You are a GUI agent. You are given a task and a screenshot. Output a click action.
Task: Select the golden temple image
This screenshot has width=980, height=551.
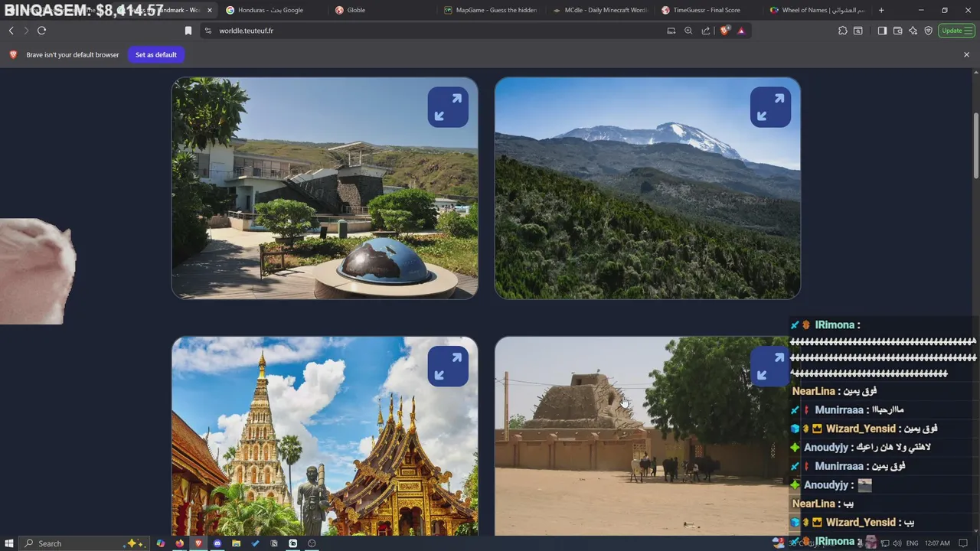coord(325,436)
